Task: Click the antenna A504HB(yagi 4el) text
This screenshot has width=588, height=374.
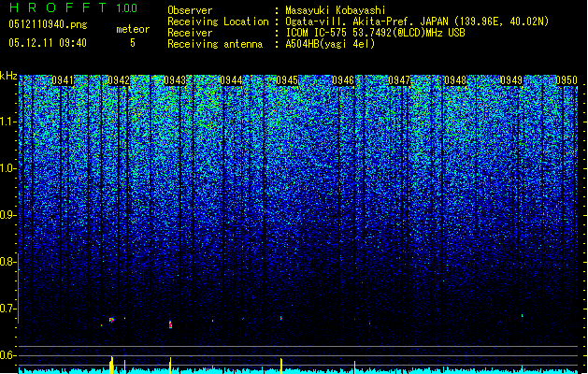Action: [x=330, y=44]
